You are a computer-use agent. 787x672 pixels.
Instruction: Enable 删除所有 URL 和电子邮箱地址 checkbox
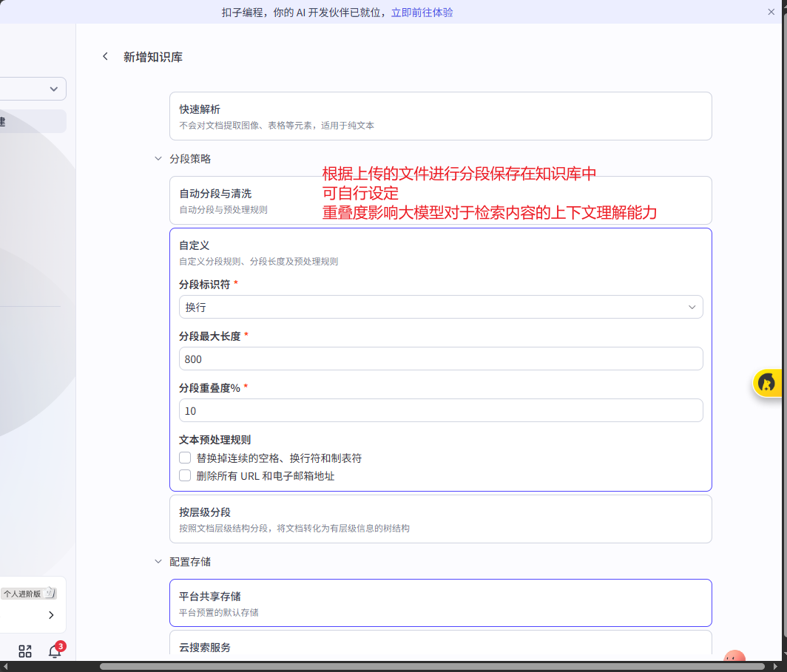click(185, 475)
